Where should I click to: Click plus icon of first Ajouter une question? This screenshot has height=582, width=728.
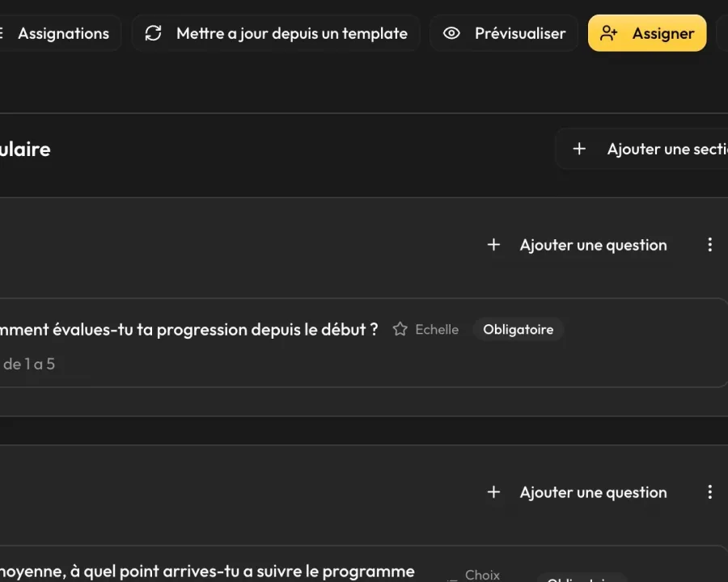click(493, 245)
